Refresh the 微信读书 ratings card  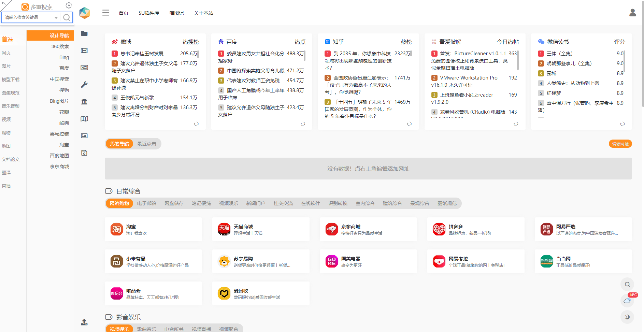tap(622, 124)
